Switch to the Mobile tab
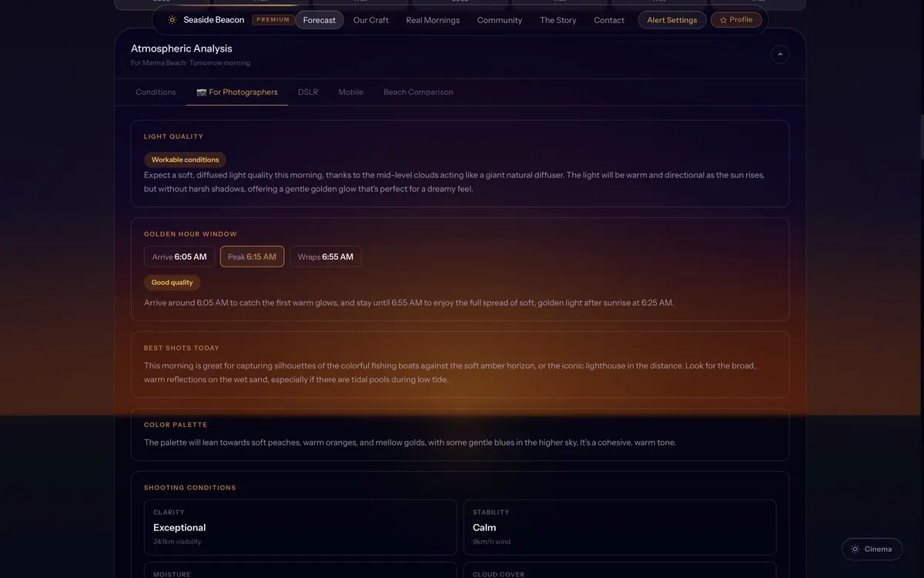 [x=350, y=92]
